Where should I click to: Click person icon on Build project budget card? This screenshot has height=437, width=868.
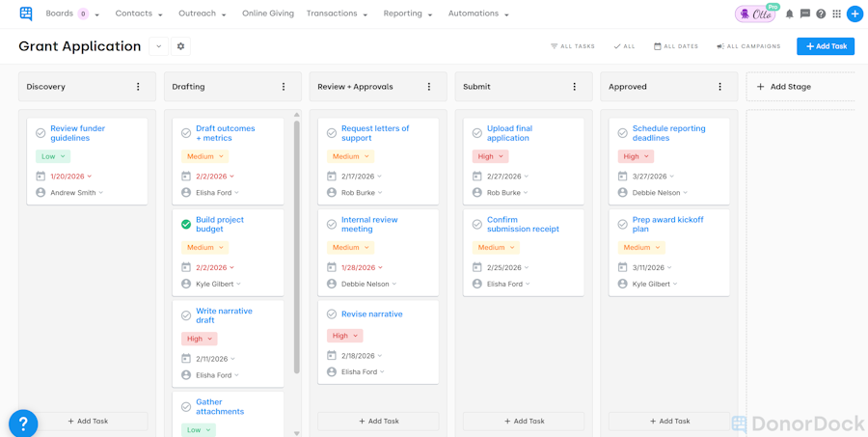[186, 284]
